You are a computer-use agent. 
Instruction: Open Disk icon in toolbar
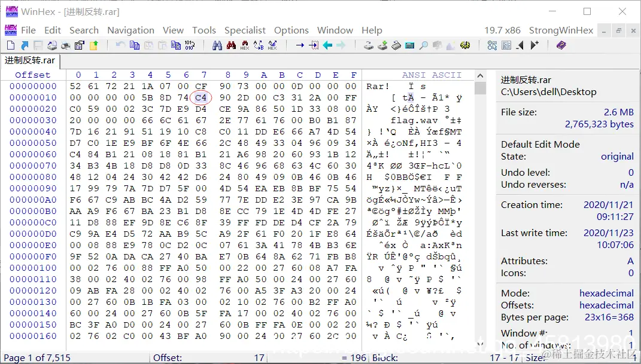[x=369, y=45]
